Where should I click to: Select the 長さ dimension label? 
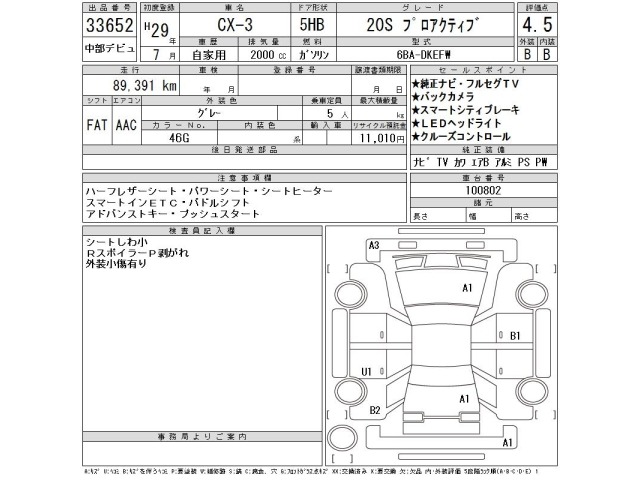pyautogui.click(x=420, y=216)
